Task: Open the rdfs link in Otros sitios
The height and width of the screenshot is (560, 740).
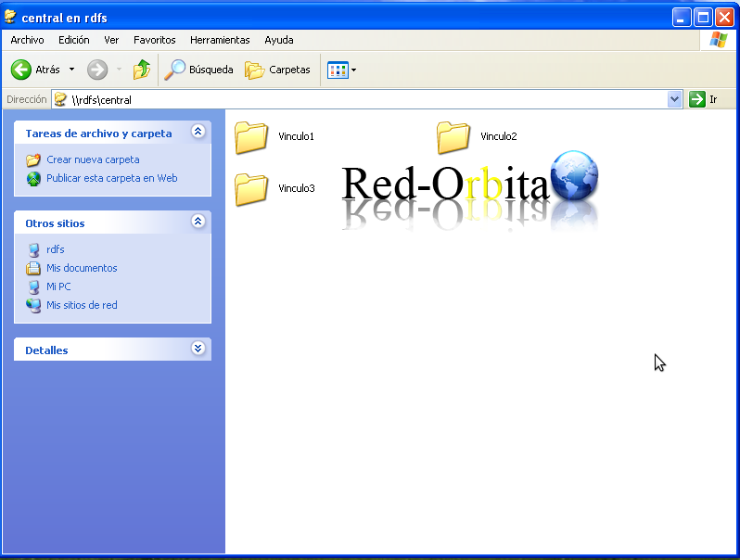Action: point(56,249)
